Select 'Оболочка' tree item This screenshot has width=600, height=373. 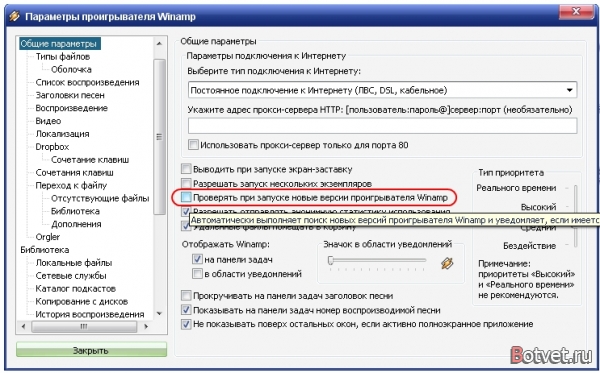(x=71, y=70)
